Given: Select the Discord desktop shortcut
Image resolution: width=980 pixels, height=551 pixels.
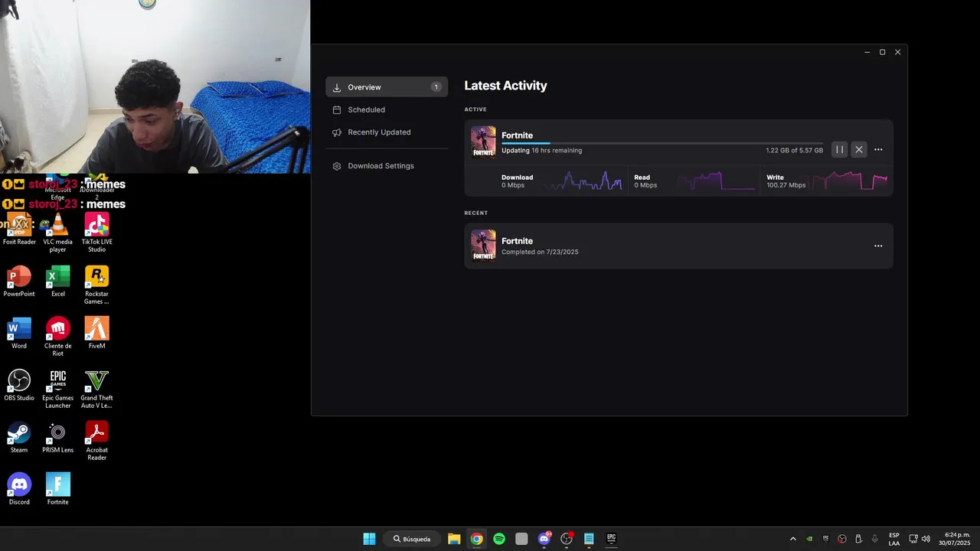Looking at the screenshot, I should click(19, 490).
